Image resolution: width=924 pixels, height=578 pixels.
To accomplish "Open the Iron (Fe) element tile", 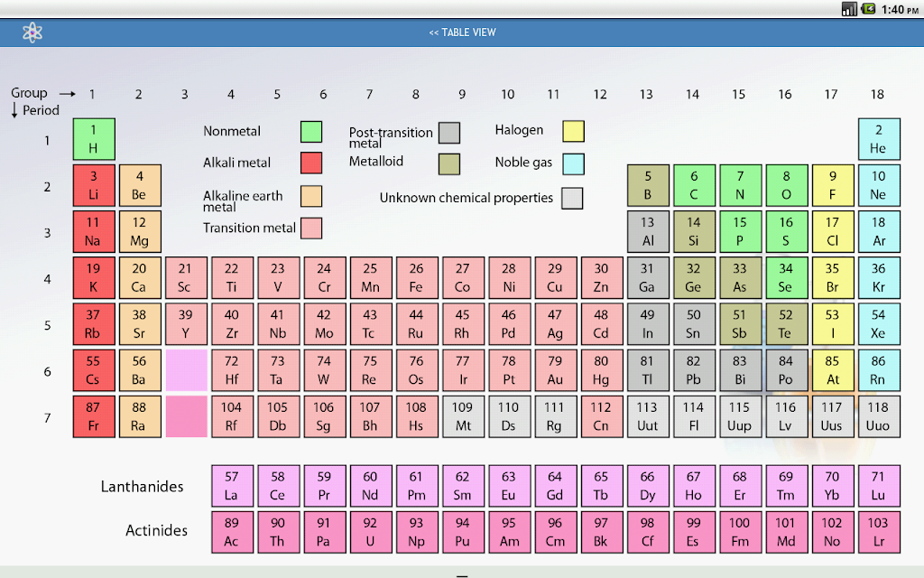I will [417, 278].
